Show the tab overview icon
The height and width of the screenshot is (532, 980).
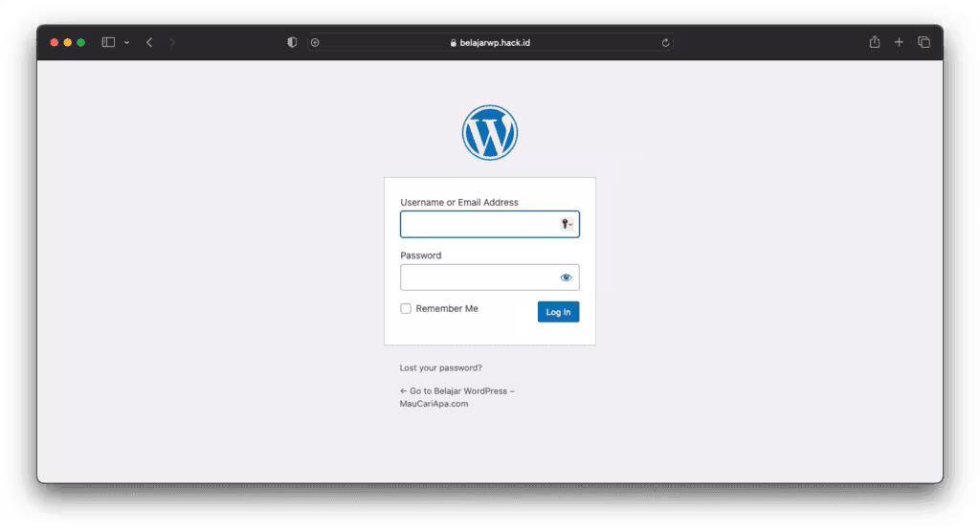(x=924, y=42)
